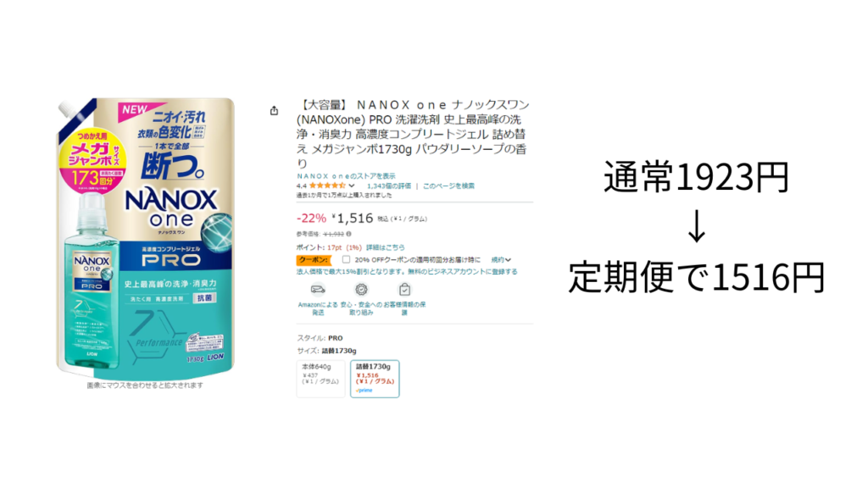Open the NANOX oneのストアを表示 link

[x=346, y=176]
